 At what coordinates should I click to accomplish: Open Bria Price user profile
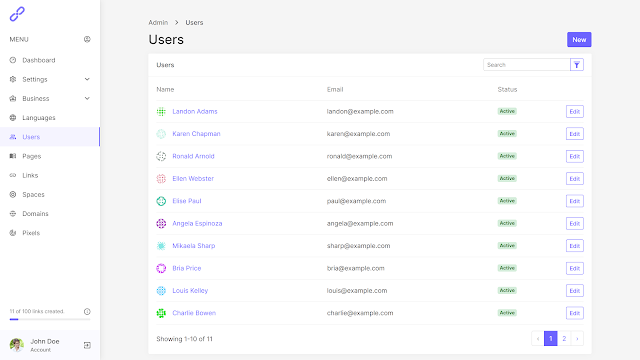coord(187,268)
